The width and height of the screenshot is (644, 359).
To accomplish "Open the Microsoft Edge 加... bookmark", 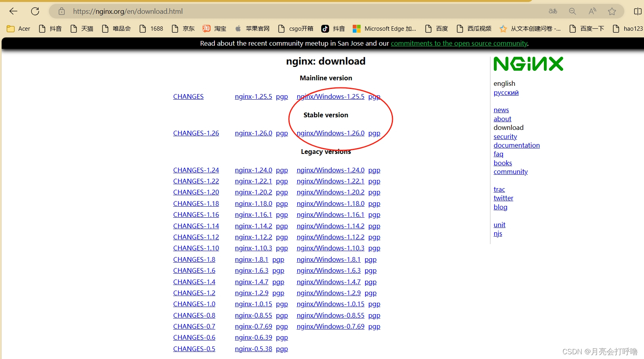I will [x=384, y=28].
